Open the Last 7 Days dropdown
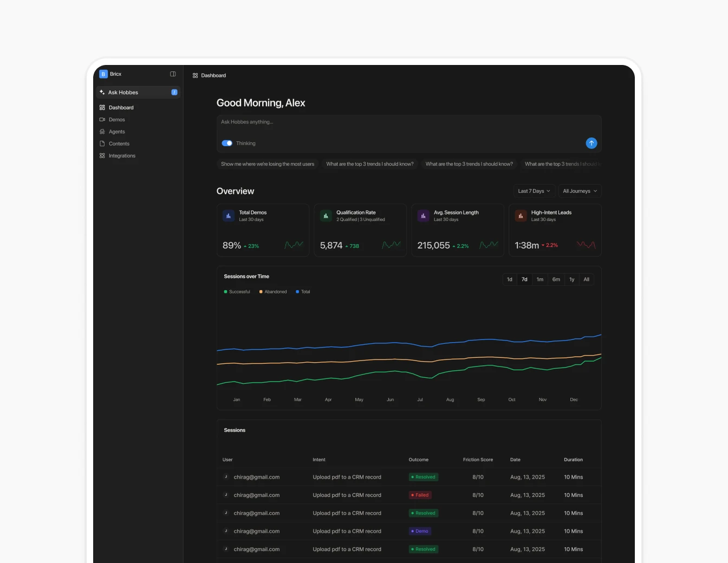 tap(534, 191)
